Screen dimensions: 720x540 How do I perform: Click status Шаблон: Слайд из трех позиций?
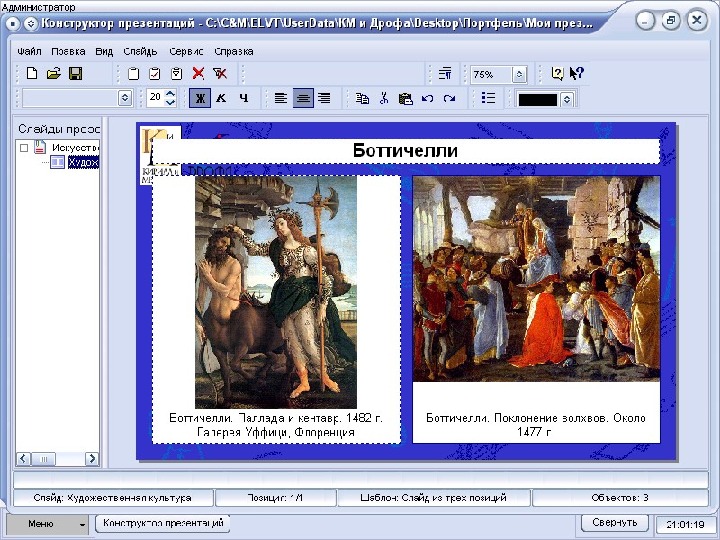click(x=433, y=498)
